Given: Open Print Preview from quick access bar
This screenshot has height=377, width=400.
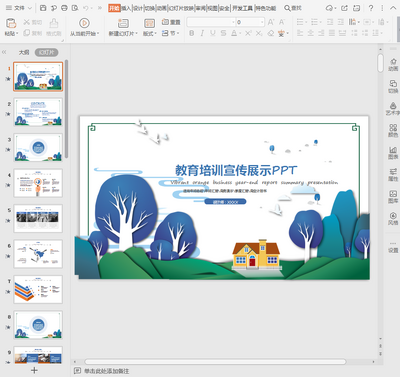Looking at the screenshot, I should tap(75, 8).
